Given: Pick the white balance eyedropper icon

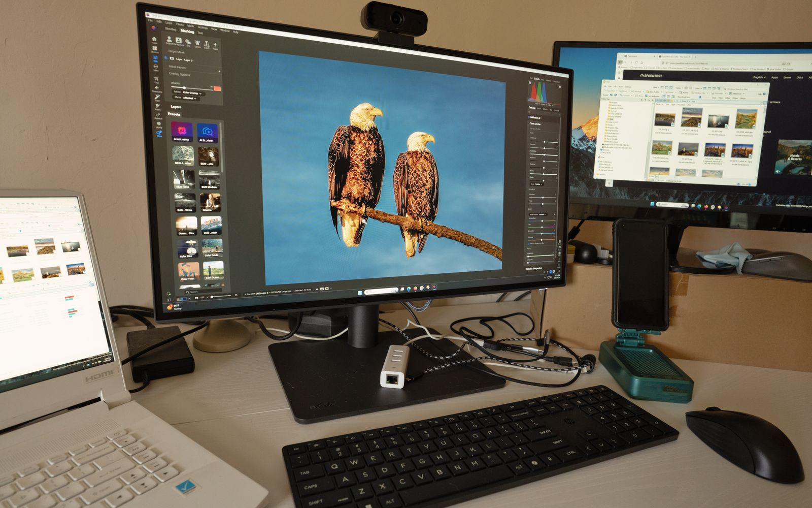Looking at the screenshot, I should coord(554,215).
